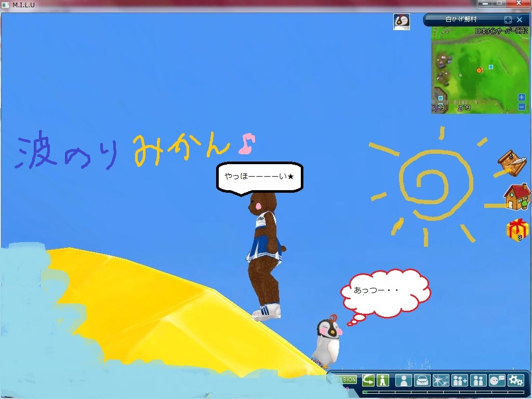Open the two-person friends list icon

(x=478, y=380)
